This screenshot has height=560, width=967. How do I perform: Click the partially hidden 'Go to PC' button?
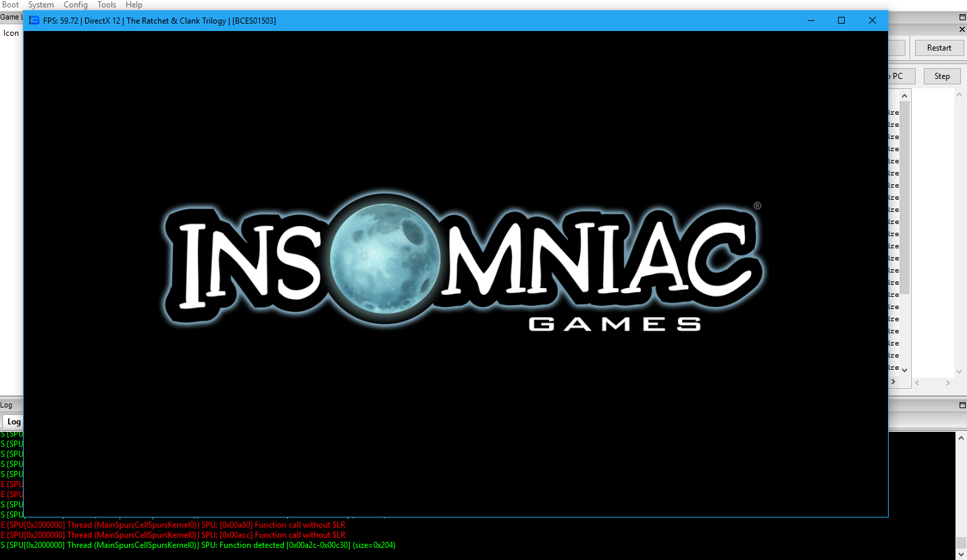(896, 76)
